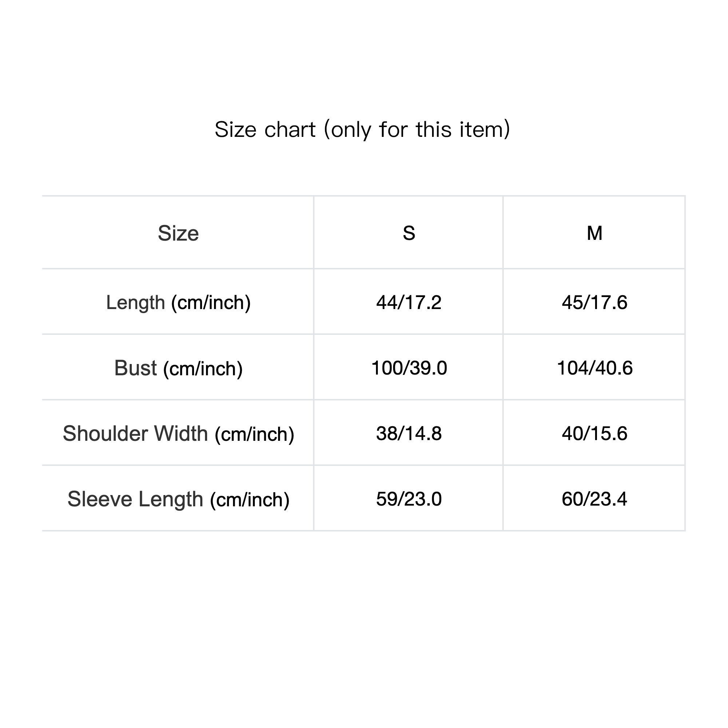Click '(cm/inch)' unit in the Bust row

click(x=203, y=369)
